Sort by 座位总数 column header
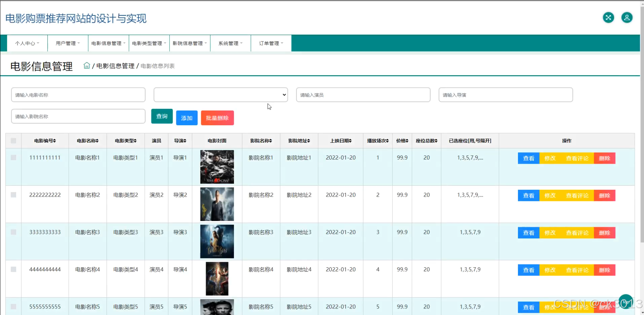The width and height of the screenshot is (644, 315). click(x=427, y=141)
